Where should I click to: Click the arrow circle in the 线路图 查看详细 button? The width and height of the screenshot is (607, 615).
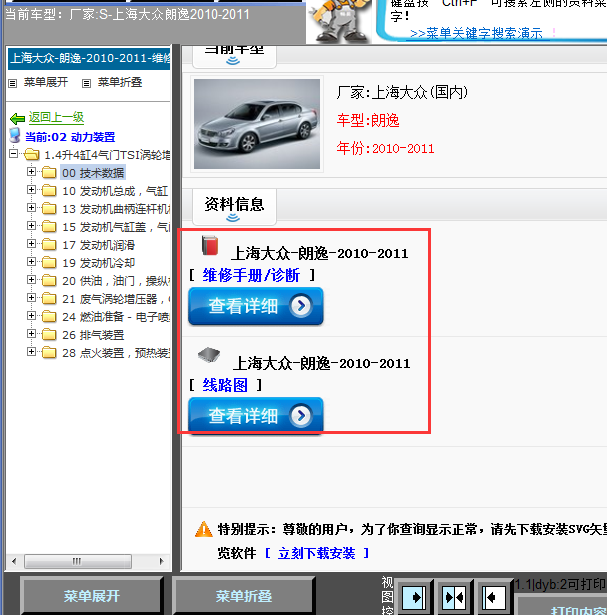[x=301, y=415]
